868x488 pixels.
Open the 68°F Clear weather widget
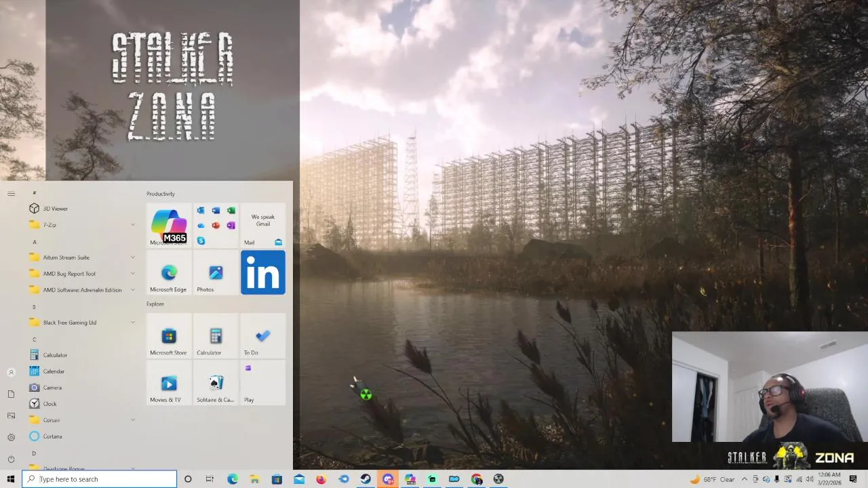pos(712,479)
